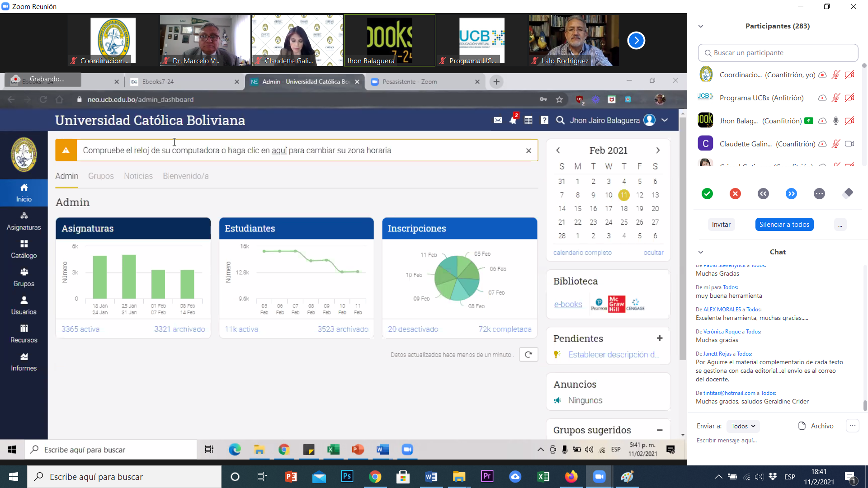Viewport: 868px width, 488px height.
Task: Open Informes in the left sidebar
Action: (24, 362)
